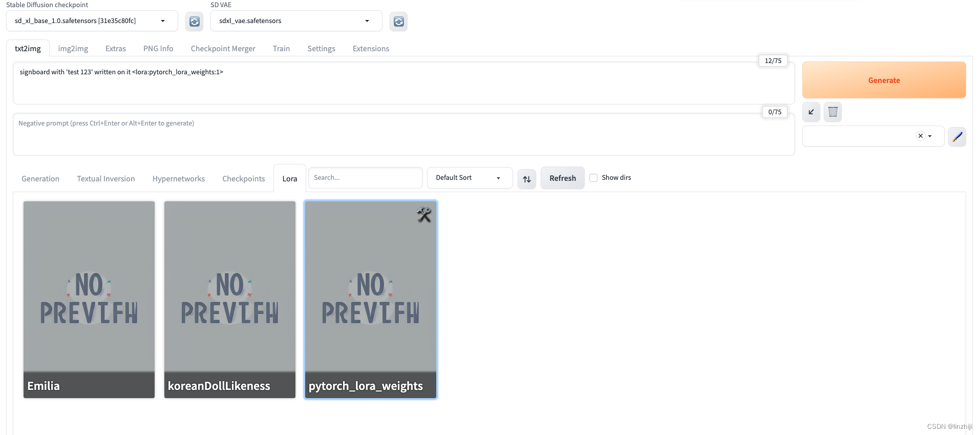Open the Textual Inversion sub-tab

point(106,179)
